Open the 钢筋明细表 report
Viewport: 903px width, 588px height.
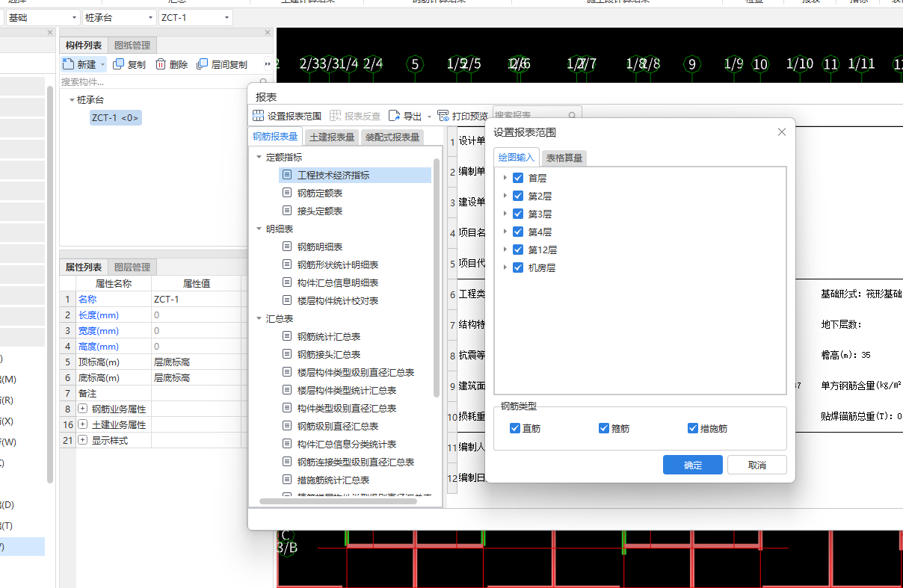(320, 247)
